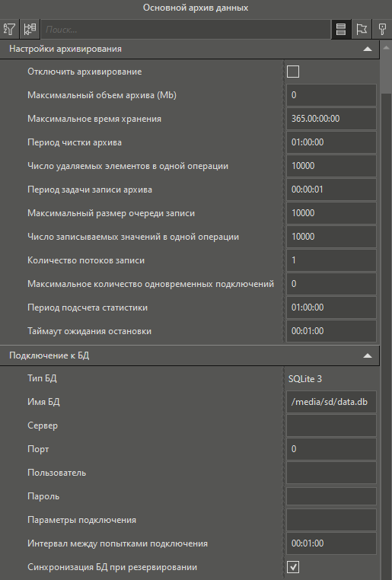Click the pin icon in toolbar
392x580 pixels.
coord(382,29)
